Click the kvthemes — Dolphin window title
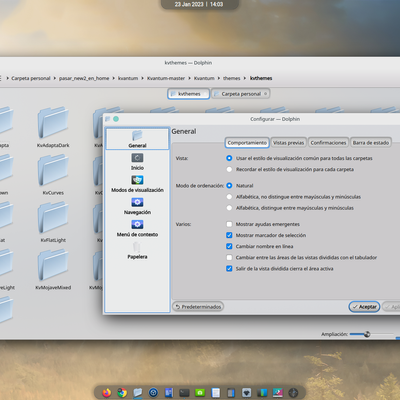Screen dimensions: 400x400 [x=188, y=63]
